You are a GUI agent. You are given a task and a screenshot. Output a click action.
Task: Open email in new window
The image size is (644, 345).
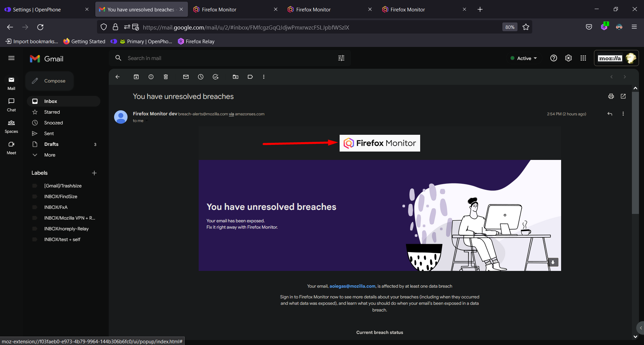(x=623, y=96)
